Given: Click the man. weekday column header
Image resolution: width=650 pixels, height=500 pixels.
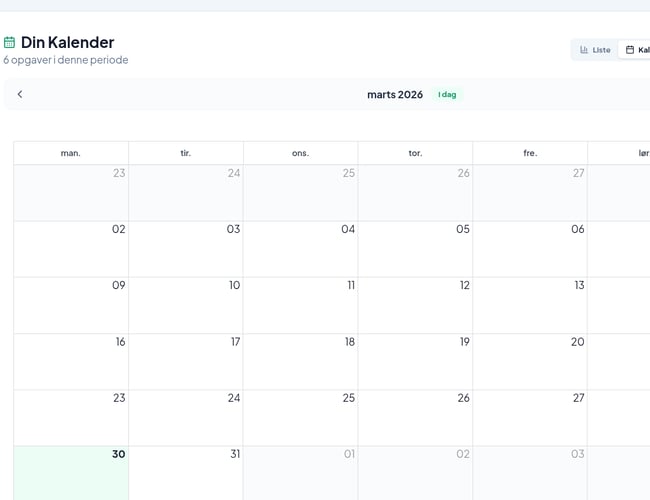Looking at the screenshot, I should 71,153.
